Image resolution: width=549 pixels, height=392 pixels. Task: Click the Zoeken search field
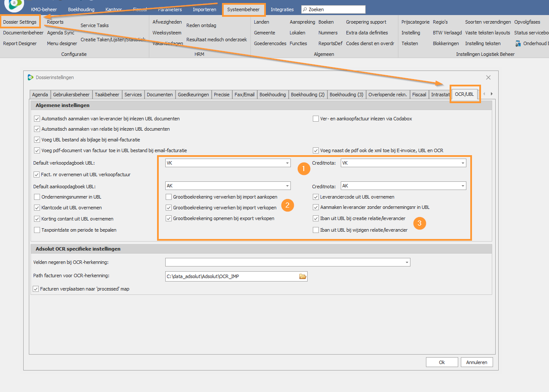pos(336,9)
